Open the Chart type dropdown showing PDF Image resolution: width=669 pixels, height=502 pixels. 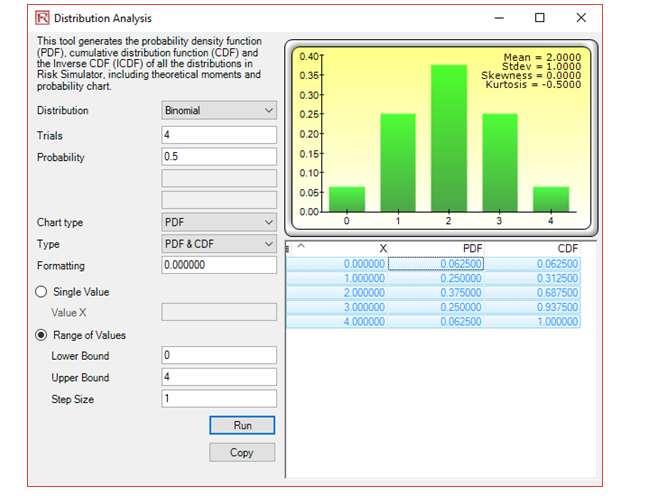coord(219,222)
